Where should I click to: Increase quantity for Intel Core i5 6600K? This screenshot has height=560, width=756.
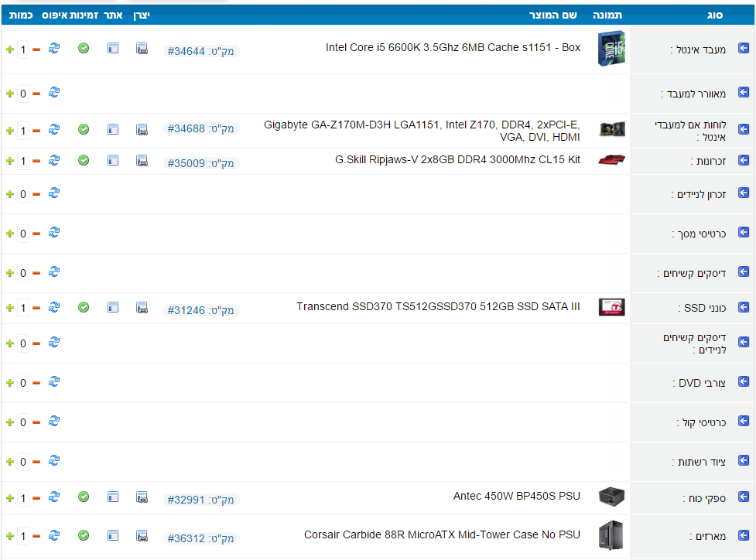pos(9,50)
